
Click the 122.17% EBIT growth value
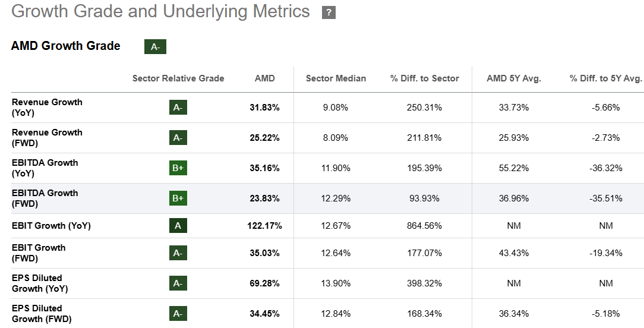point(264,226)
